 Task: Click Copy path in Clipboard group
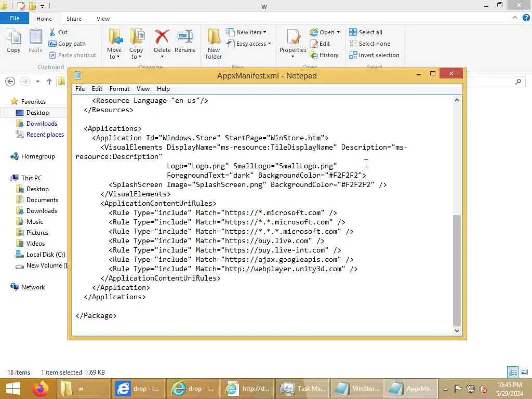[x=67, y=44]
